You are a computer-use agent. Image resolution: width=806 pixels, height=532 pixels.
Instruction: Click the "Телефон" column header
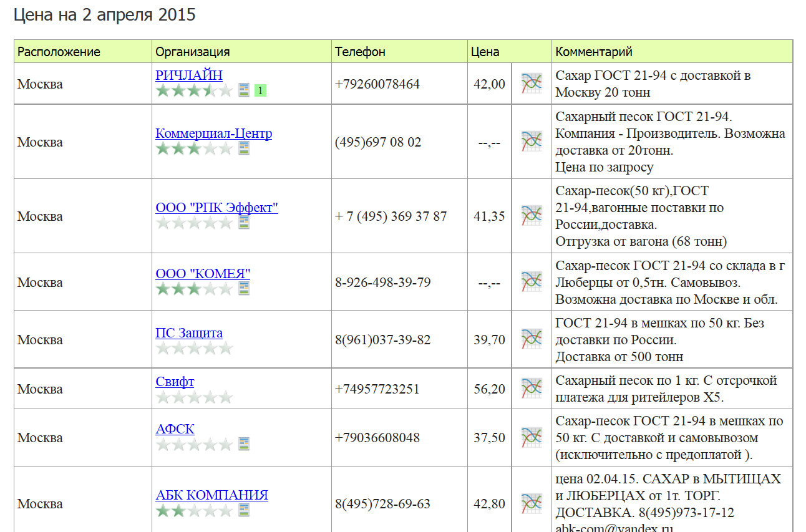coord(360,52)
